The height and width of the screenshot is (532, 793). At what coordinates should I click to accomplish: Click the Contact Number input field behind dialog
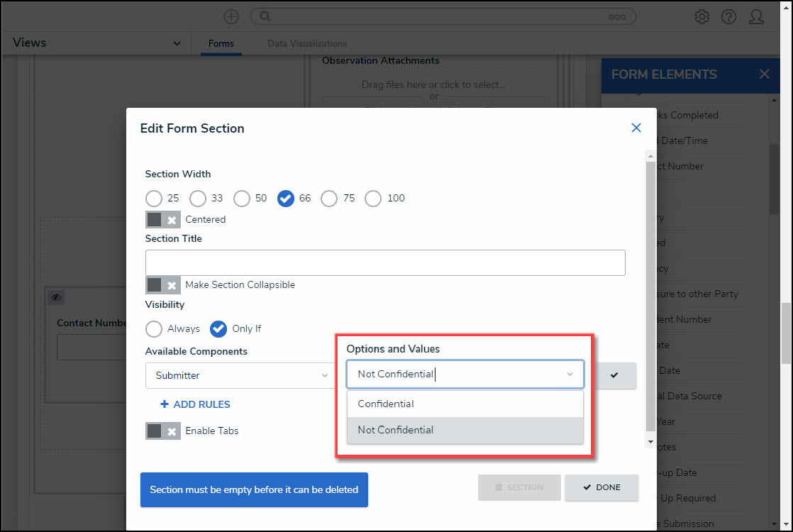tap(91, 348)
